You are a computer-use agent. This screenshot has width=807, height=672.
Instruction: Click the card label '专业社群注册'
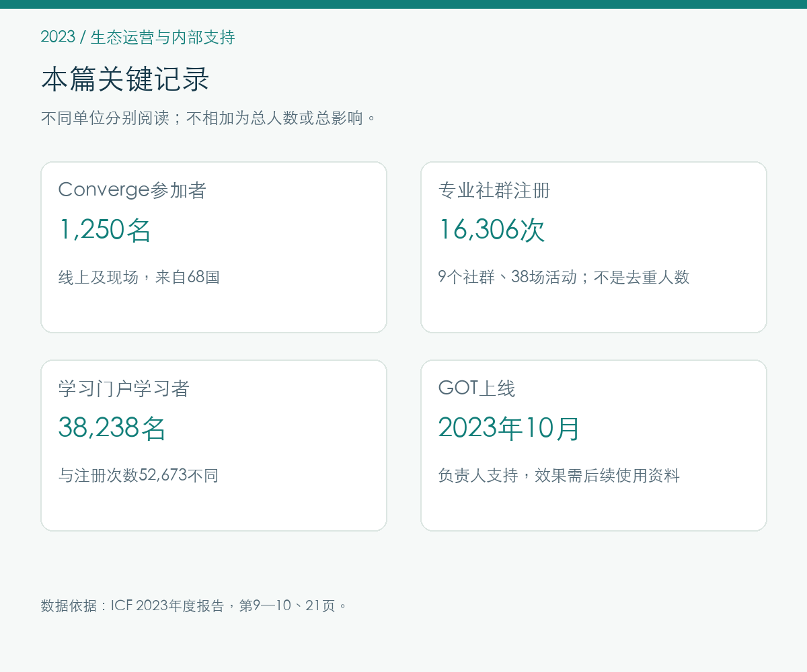click(x=494, y=190)
